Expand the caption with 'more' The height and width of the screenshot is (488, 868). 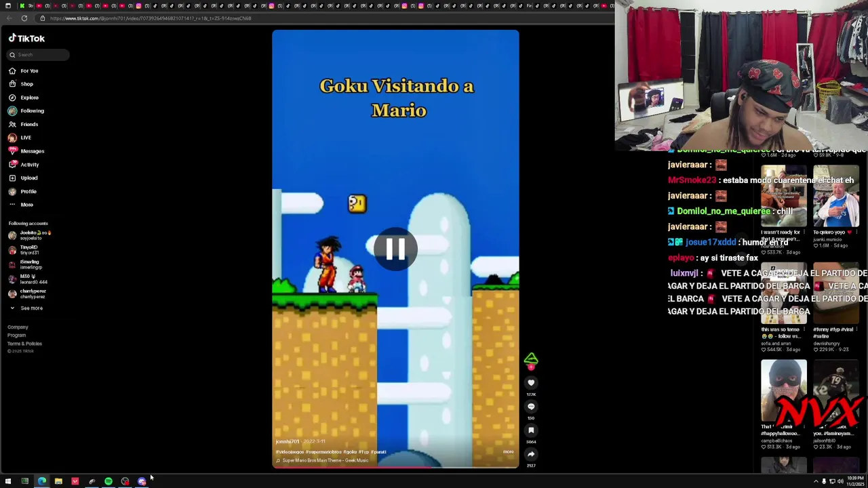point(508,452)
